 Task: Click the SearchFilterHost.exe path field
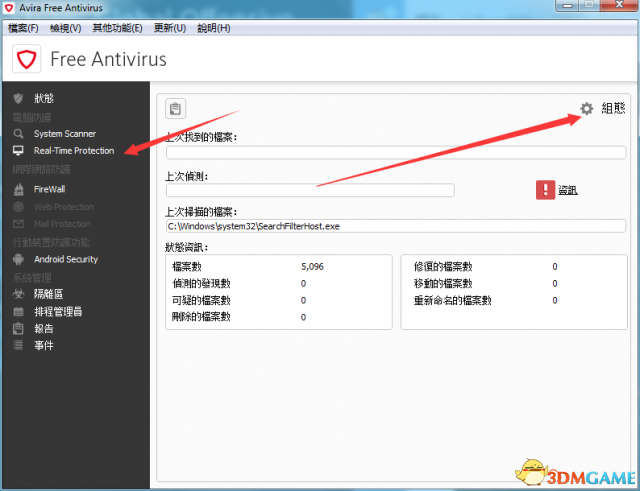(396, 226)
